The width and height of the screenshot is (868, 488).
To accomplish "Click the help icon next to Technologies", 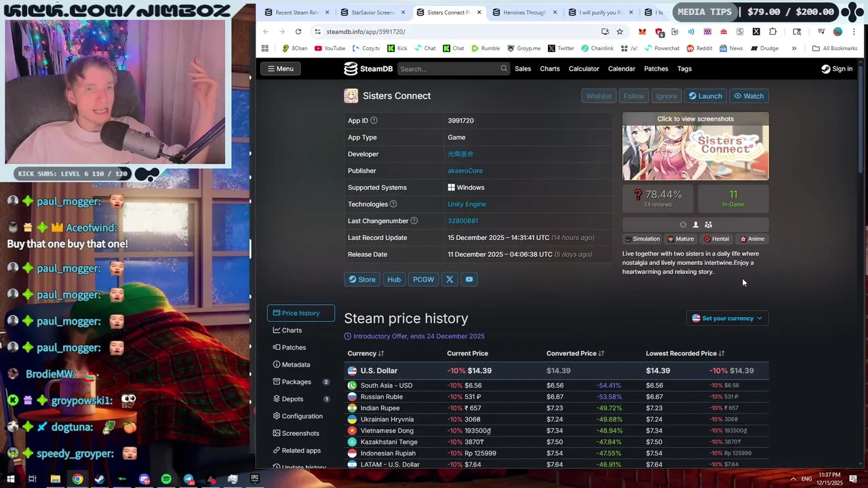I will (393, 204).
